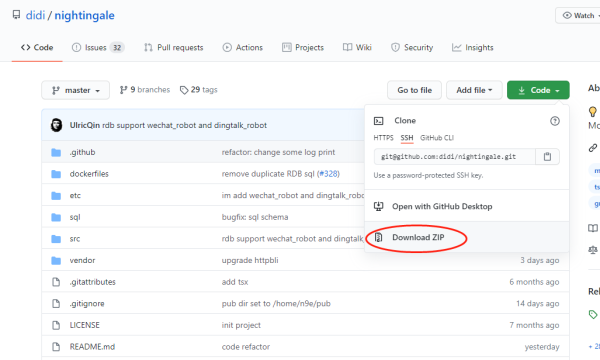Click the src folder icon
Viewport: 600px width, 360px height.
(x=56, y=239)
